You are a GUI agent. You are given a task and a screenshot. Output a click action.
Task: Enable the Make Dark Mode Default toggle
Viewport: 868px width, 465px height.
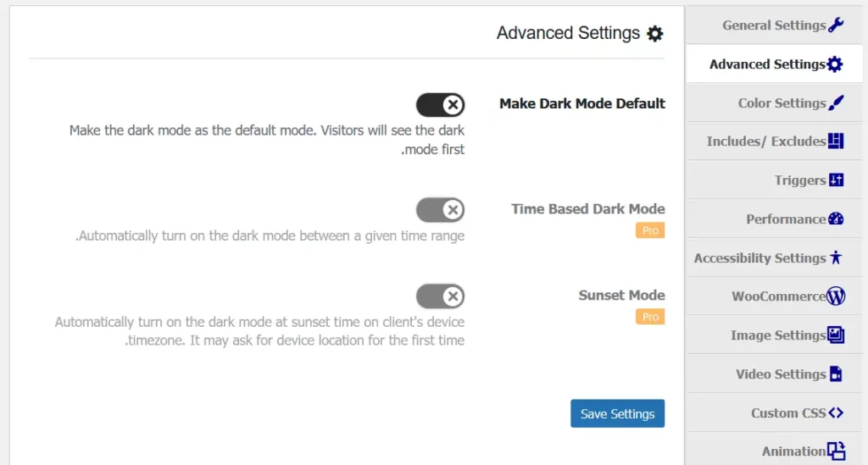click(440, 105)
